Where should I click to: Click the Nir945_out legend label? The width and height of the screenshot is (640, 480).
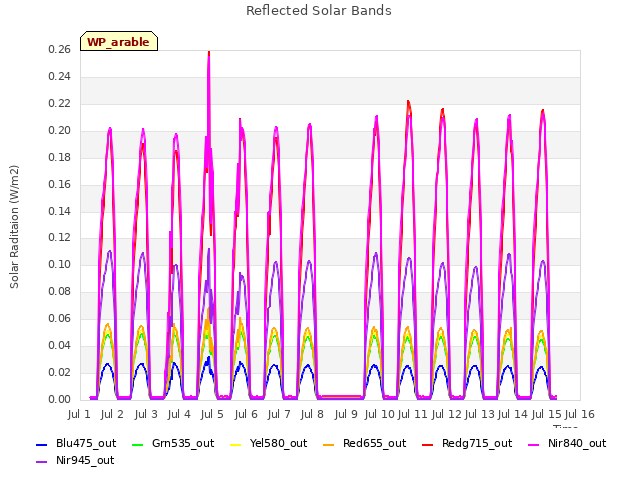tap(85, 460)
